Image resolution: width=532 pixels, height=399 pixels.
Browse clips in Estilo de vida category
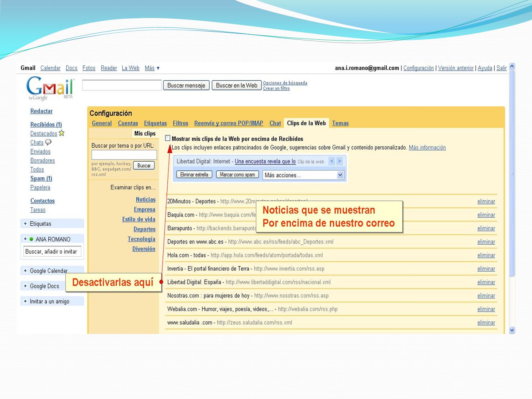pyautogui.click(x=139, y=219)
